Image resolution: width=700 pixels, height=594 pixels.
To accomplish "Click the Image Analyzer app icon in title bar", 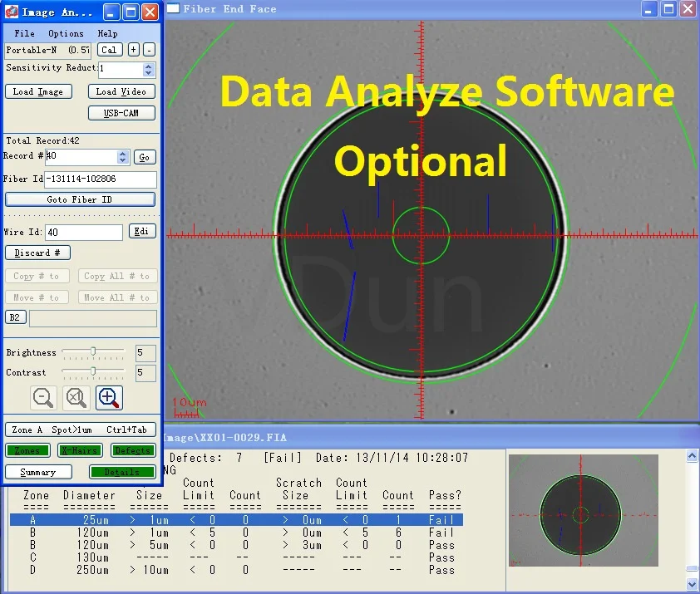I will tap(12, 12).
